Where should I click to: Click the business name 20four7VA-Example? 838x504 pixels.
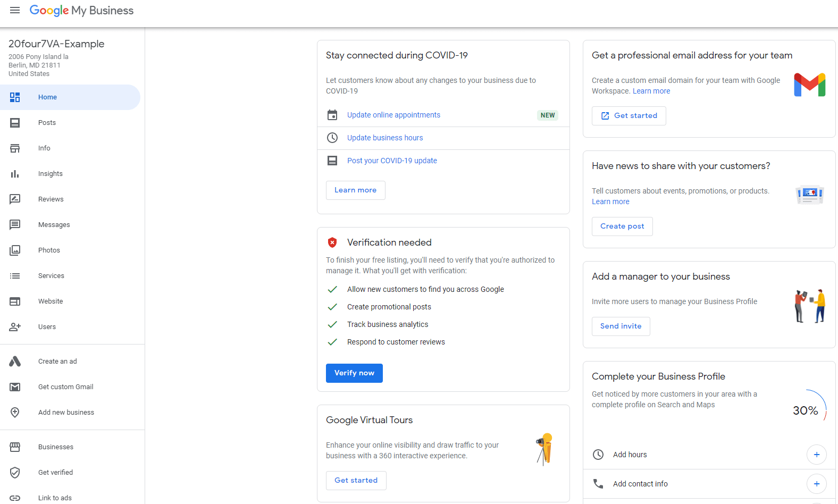point(56,44)
